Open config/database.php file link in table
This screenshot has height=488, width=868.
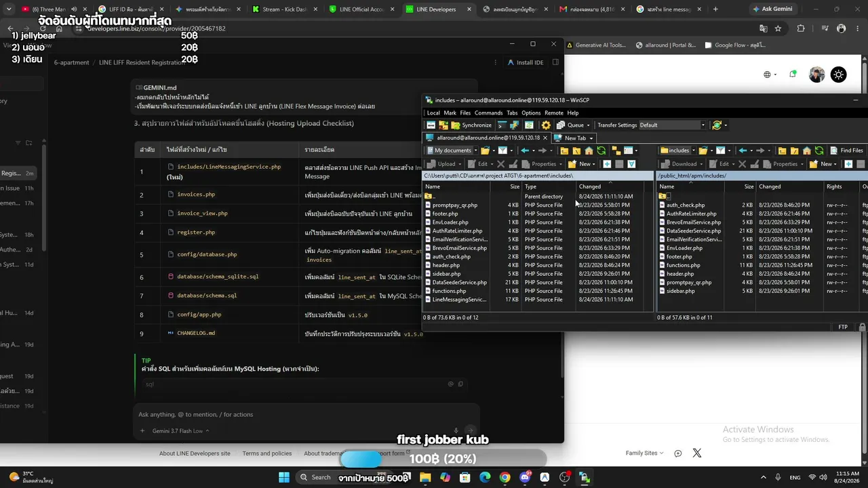(207, 254)
